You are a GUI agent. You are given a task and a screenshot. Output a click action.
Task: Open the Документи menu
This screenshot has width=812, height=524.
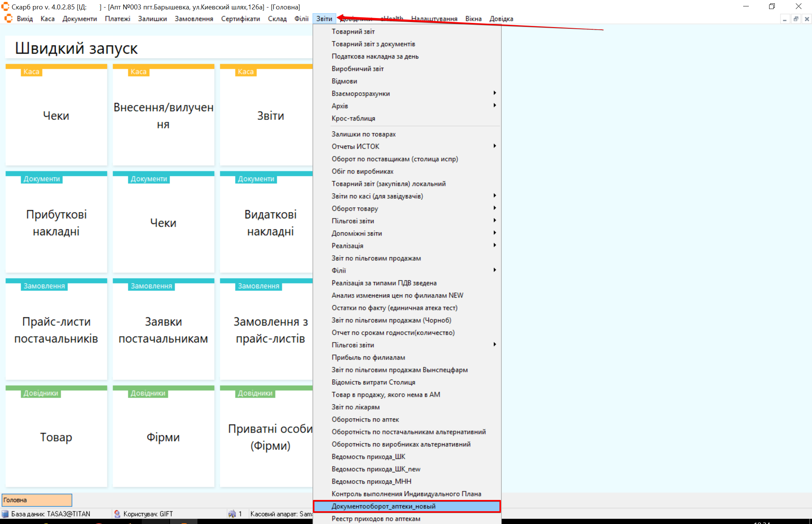(79, 19)
